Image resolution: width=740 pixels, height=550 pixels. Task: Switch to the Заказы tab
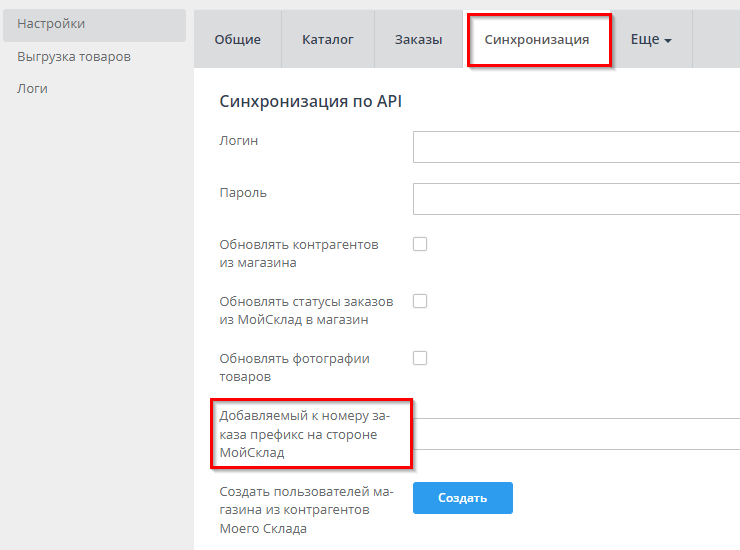coord(418,40)
